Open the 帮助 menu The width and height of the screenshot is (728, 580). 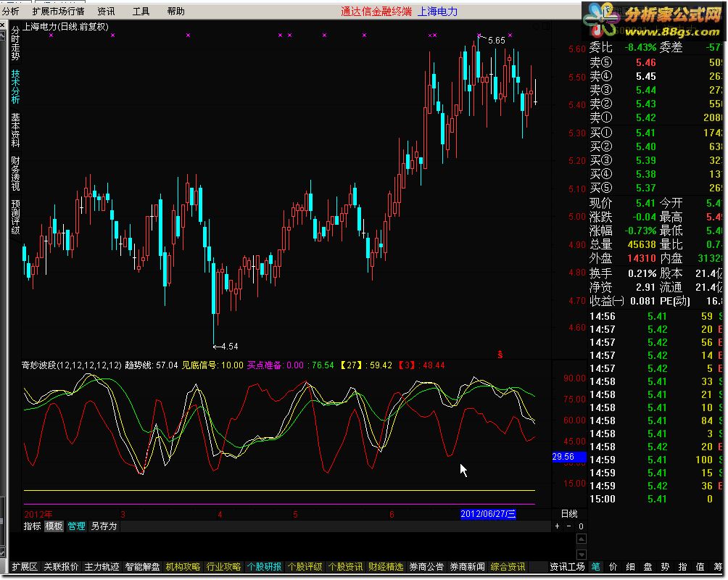(175, 11)
